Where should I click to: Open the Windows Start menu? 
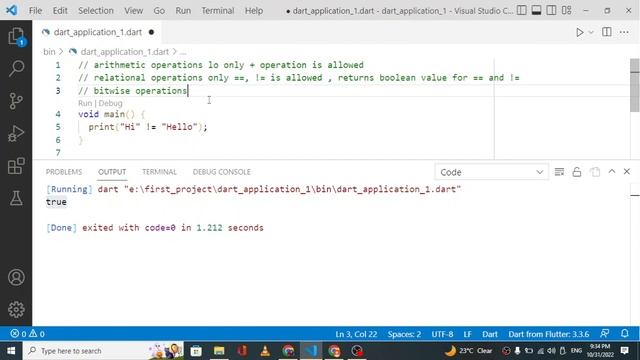(x=11, y=351)
